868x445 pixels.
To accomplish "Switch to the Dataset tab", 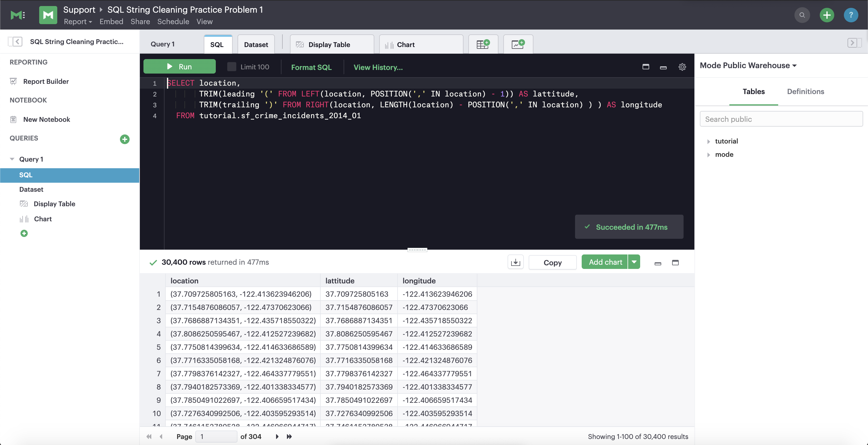I will [256, 45].
